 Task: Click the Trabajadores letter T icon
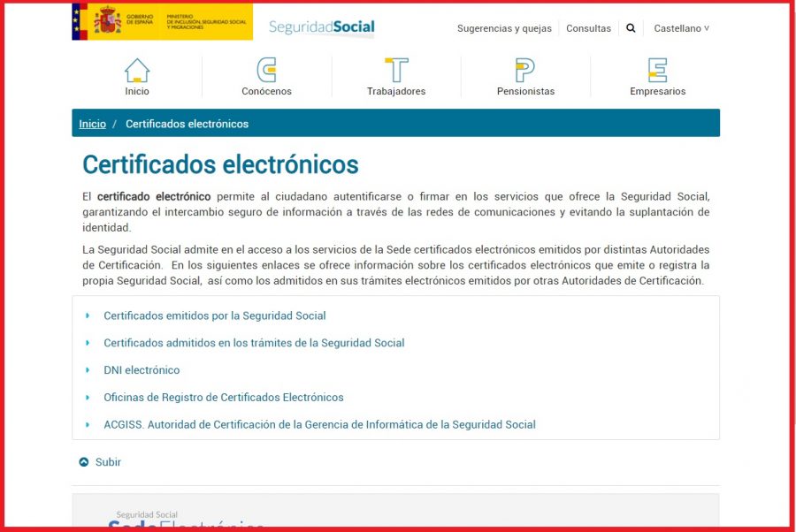(x=396, y=71)
